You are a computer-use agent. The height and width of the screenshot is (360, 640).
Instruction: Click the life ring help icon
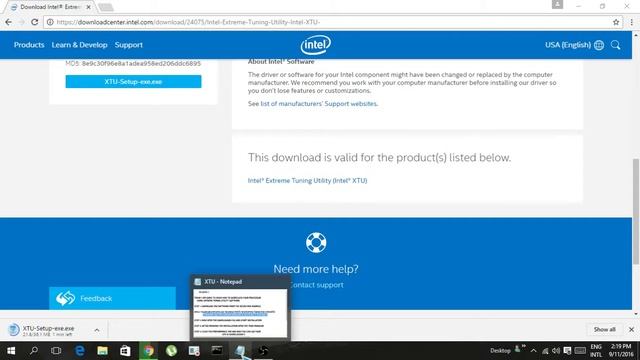pyautogui.click(x=316, y=242)
